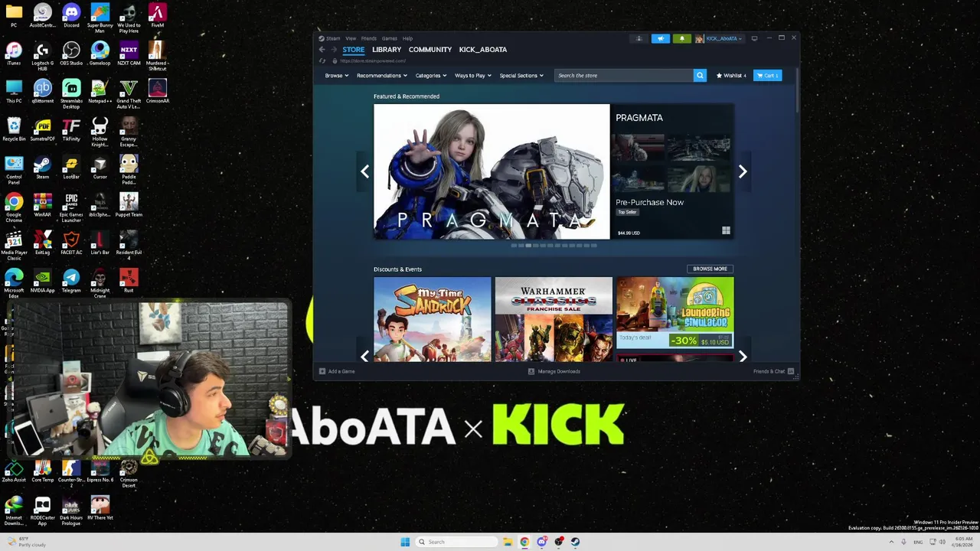Image resolution: width=980 pixels, height=551 pixels.
Task: Select the first featured carousel page dot
Action: tap(514, 246)
